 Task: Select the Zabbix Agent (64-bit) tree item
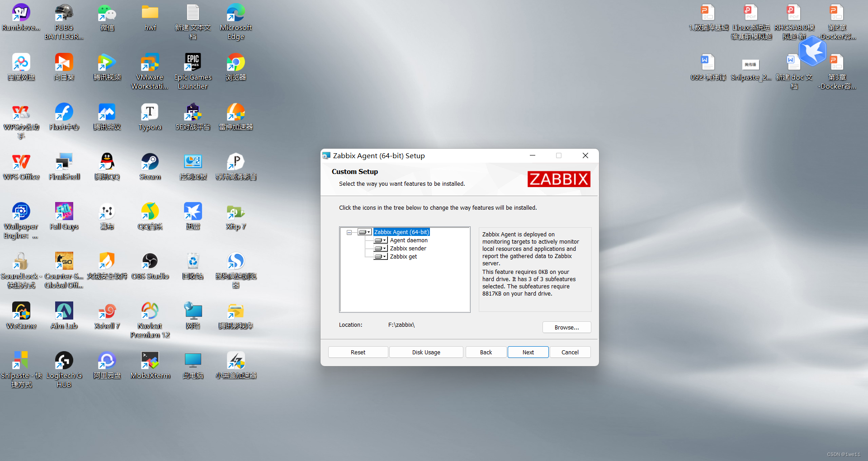click(401, 232)
